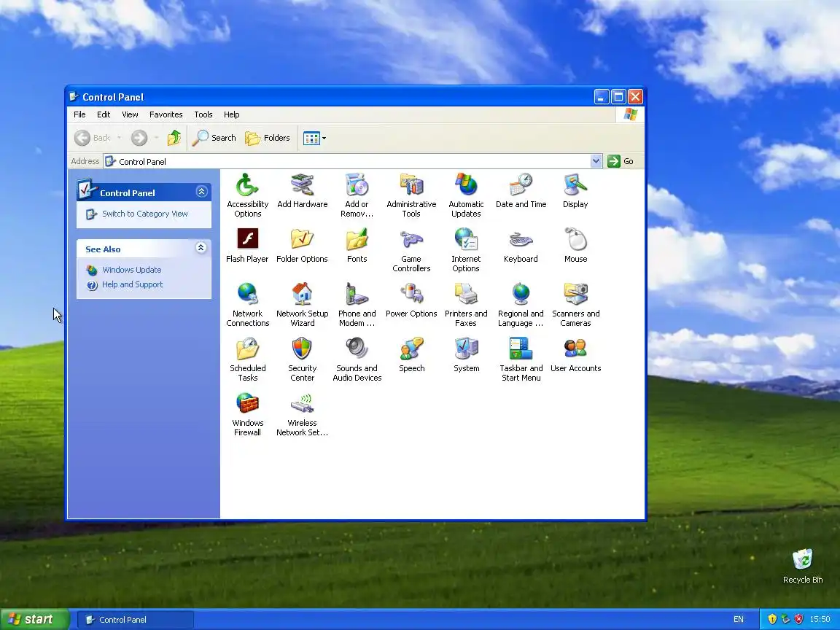Image resolution: width=840 pixels, height=630 pixels.
Task: Open Folder Options icon
Action: (302, 245)
